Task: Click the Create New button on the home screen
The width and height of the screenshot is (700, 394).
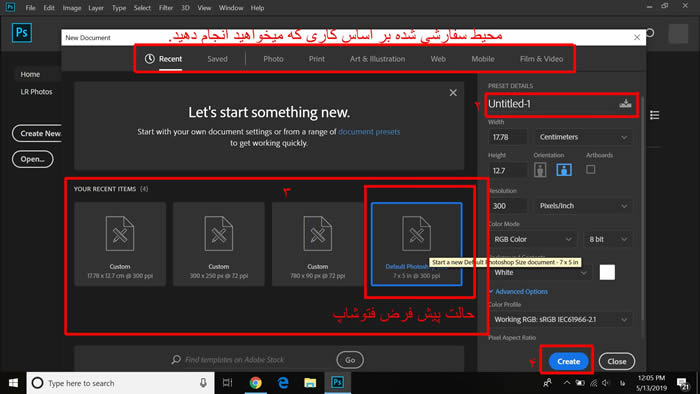Action: (x=38, y=133)
